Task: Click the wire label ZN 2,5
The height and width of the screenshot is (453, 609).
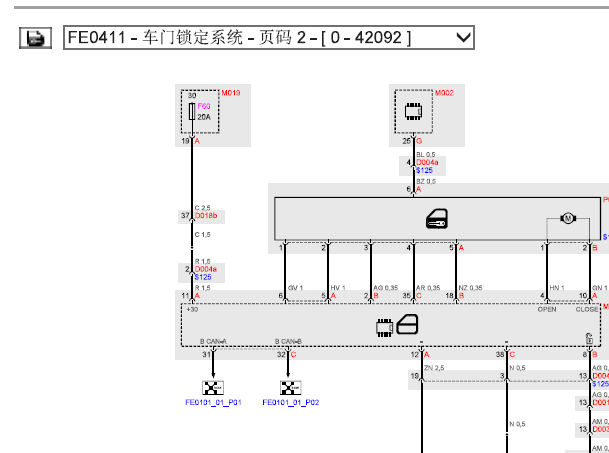Action: (x=434, y=368)
